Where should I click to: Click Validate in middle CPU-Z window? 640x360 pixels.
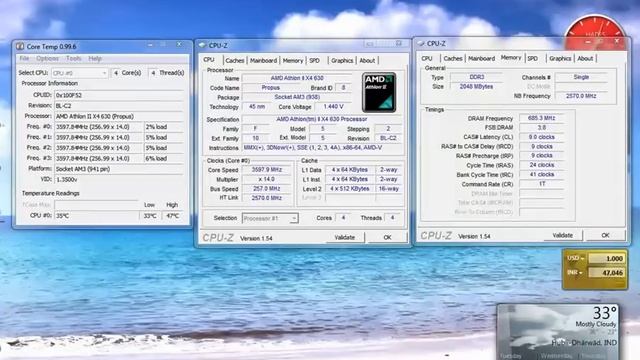(344, 237)
